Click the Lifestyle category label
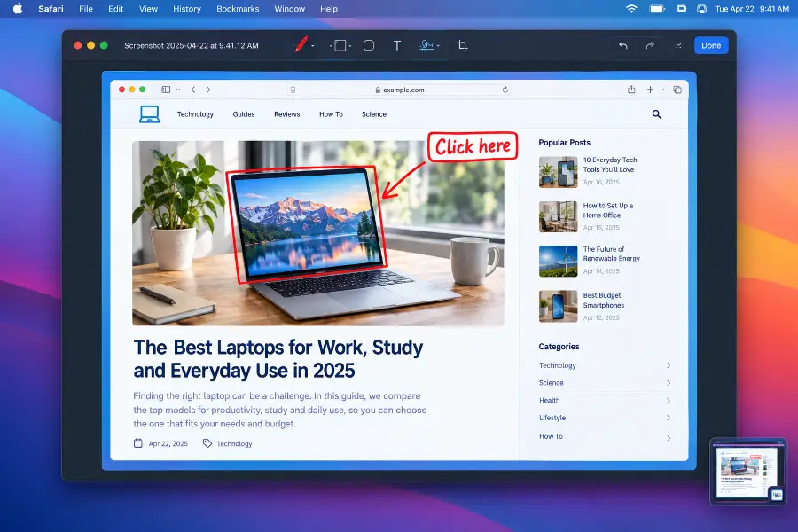Image resolution: width=798 pixels, height=532 pixels. (552, 418)
